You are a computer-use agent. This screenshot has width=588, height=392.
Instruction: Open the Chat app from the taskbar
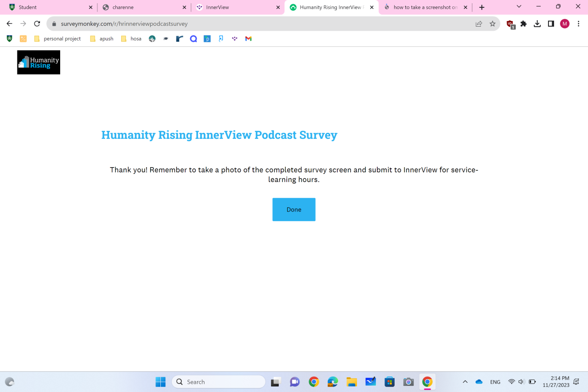coord(294,382)
